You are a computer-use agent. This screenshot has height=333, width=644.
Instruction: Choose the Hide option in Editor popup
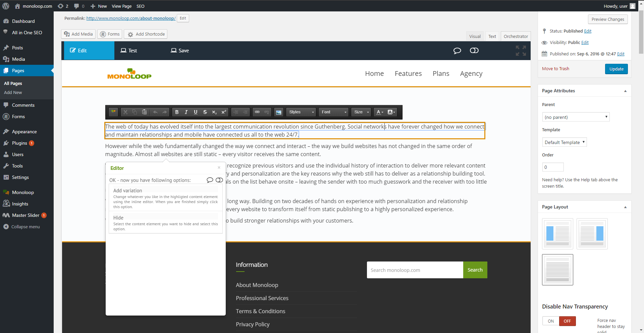point(166,223)
